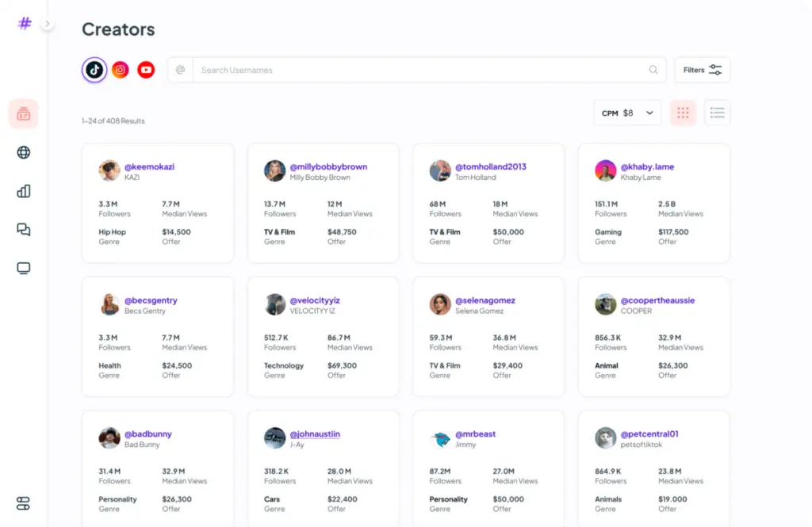This screenshot has width=812, height=527.
Task: Click the johnaustiin avatar thumbnail
Action: pyautogui.click(x=274, y=437)
